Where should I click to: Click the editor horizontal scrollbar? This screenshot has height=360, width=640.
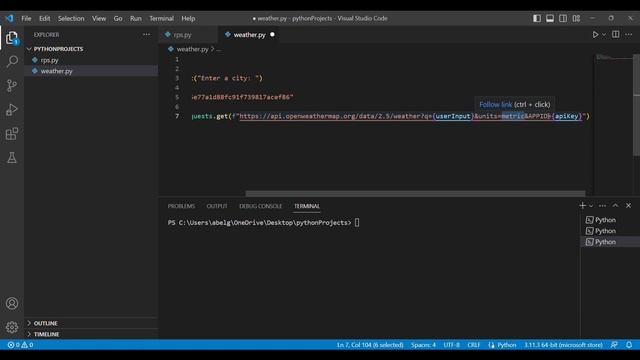415,193
